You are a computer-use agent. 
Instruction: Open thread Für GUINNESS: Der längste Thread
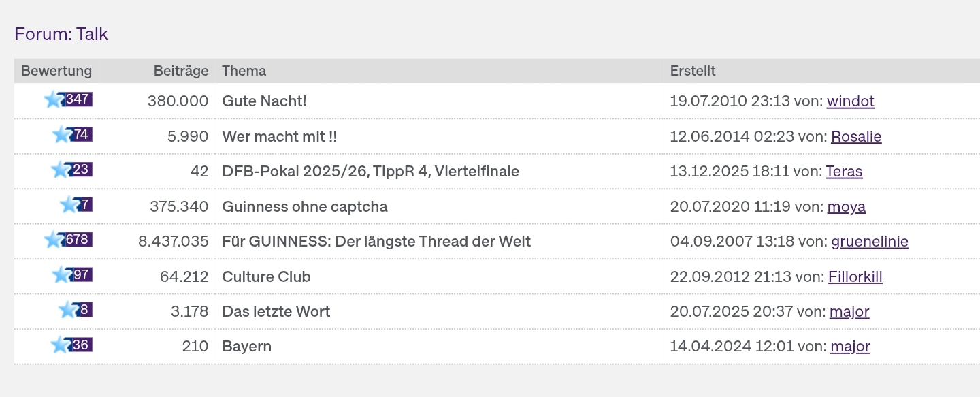[x=376, y=242]
